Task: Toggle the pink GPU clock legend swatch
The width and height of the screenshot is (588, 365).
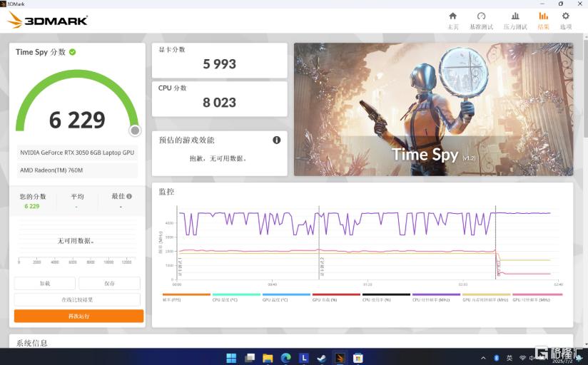Action: (x=537, y=294)
